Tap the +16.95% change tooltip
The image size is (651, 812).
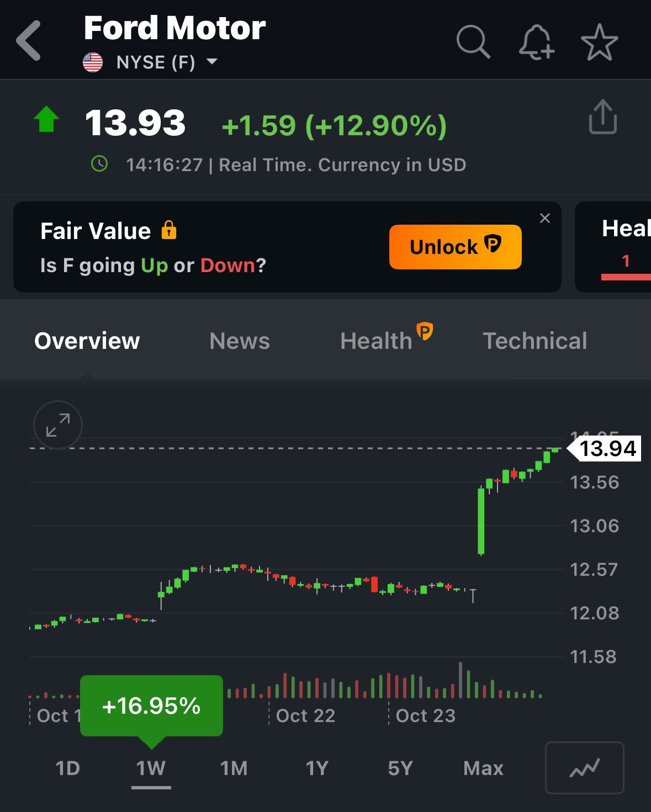pos(151,706)
